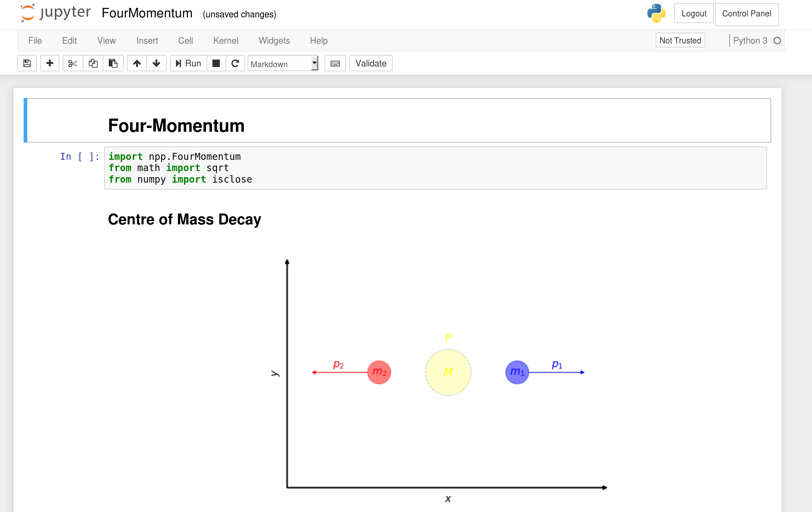Click the Not Trusted button

pos(680,40)
